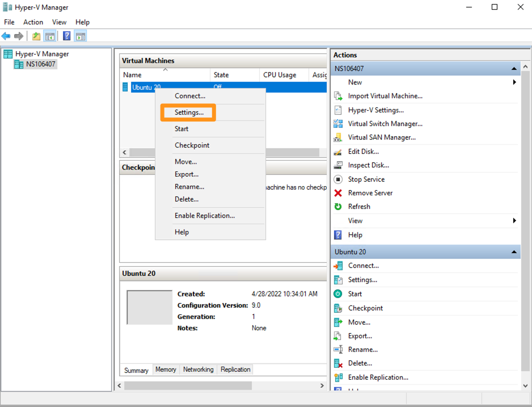Select Enable Replication... from context menu
This screenshot has width=532, height=407.
[x=204, y=216]
